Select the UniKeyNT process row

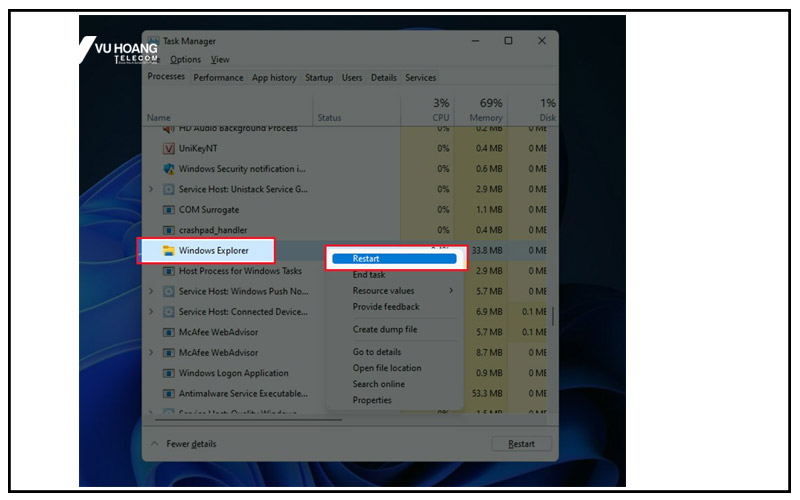(x=345, y=148)
